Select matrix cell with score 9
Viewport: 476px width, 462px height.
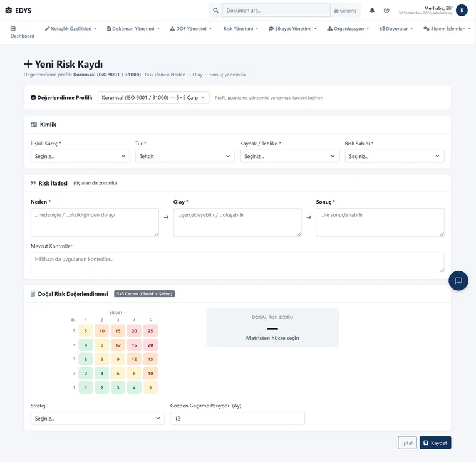(x=118, y=359)
